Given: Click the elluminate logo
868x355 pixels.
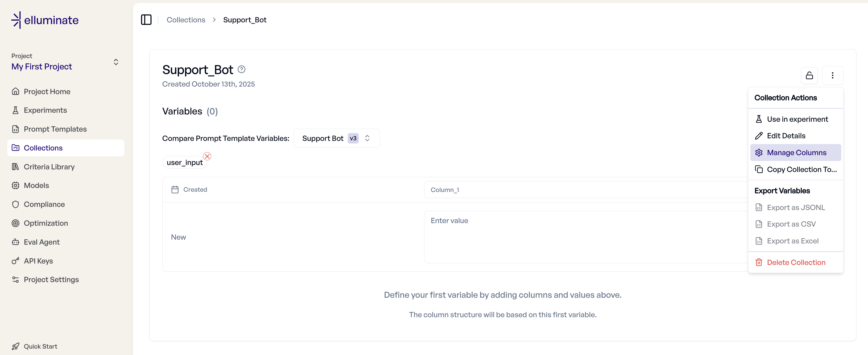Looking at the screenshot, I should pos(45,20).
